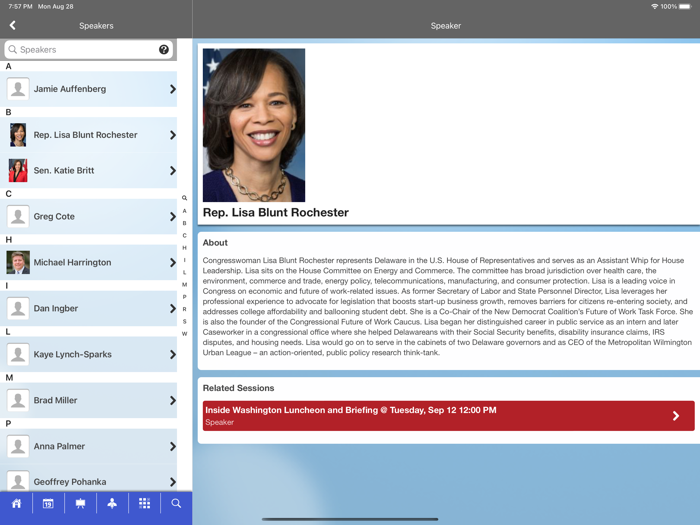Tap the battery indicator in status bar

[x=685, y=7]
